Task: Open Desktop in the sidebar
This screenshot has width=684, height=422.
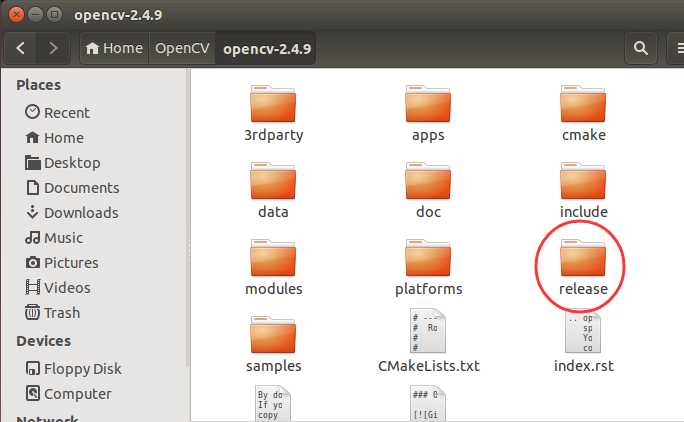Action: coord(62,163)
